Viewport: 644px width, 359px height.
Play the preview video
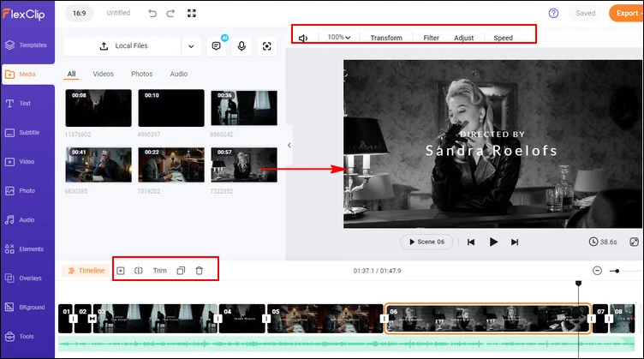click(x=493, y=242)
